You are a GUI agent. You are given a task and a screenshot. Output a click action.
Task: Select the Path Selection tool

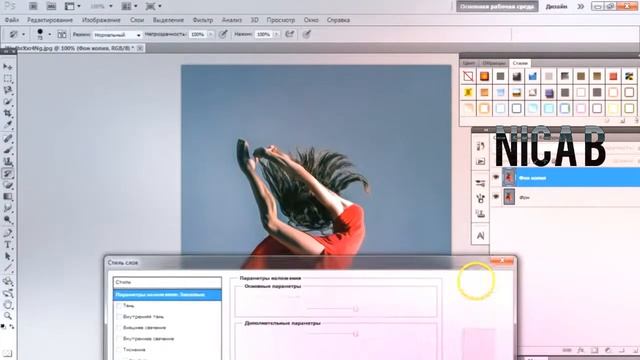point(8,257)
